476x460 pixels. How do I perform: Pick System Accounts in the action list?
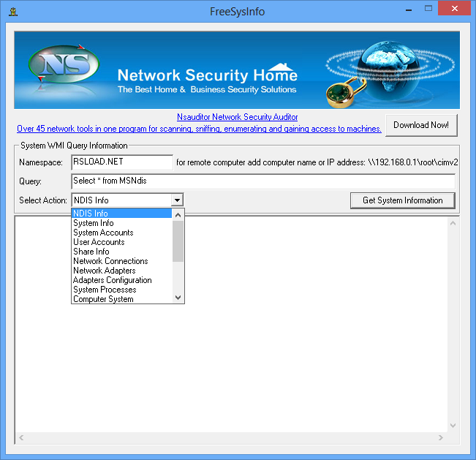[x=122, y=233]
